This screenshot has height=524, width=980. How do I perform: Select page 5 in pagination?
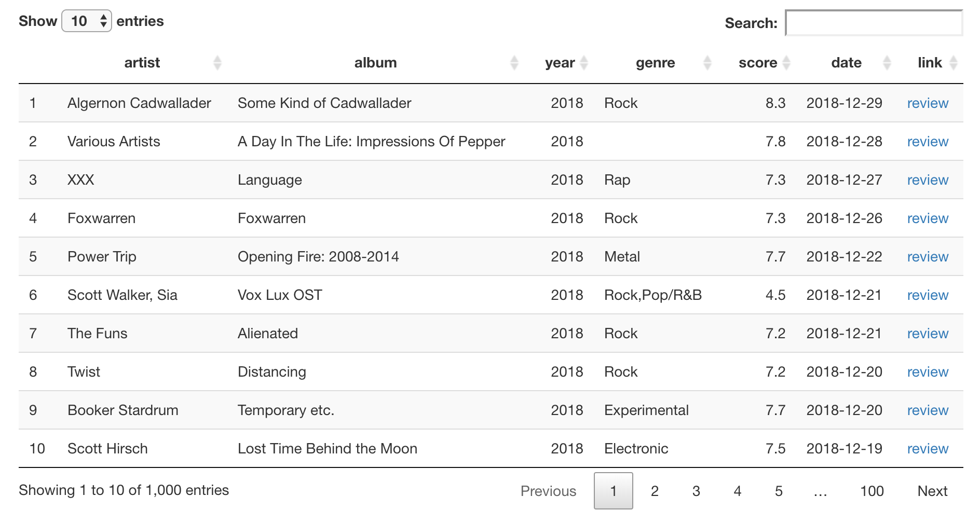(x=779, y=491)
